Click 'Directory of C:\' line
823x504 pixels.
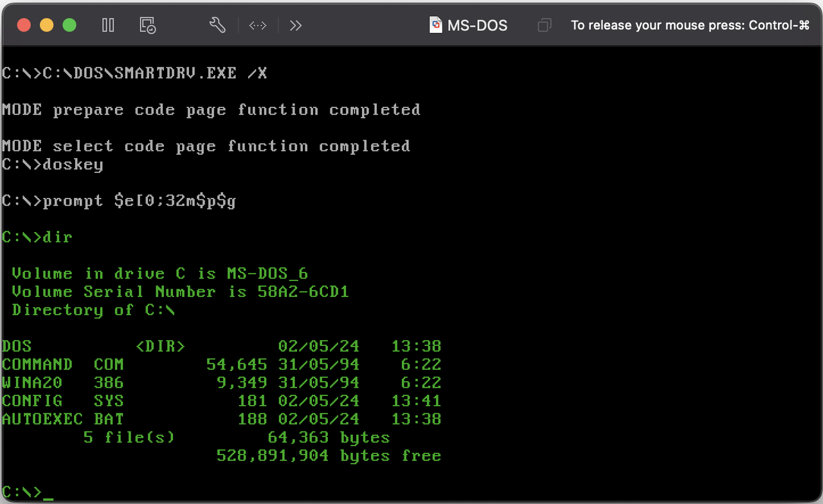pyautogui.click(x=93, y=310)
